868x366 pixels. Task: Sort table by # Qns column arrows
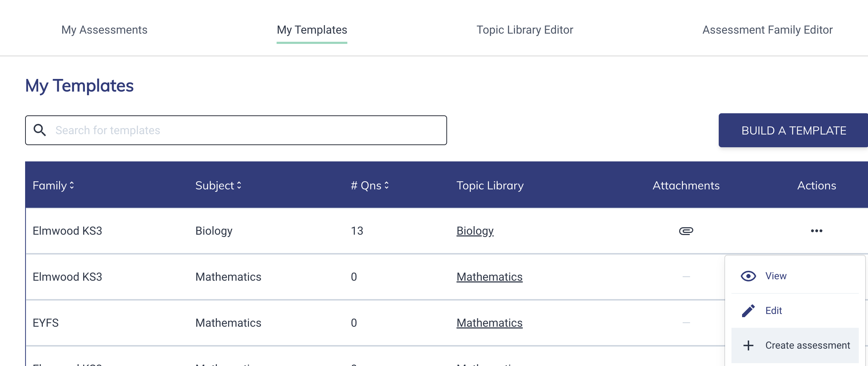point(387,185)
